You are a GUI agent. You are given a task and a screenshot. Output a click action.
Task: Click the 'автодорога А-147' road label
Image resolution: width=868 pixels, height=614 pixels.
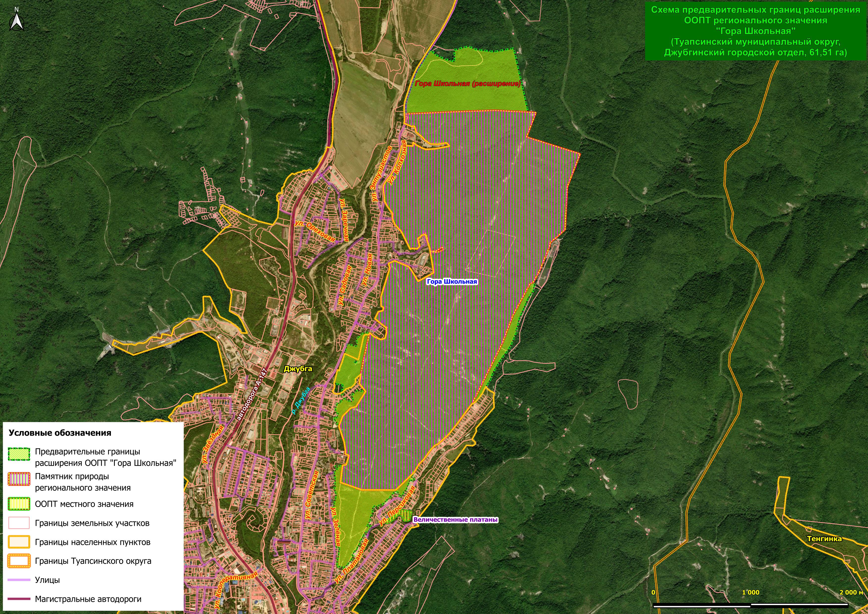click(252, 394)
